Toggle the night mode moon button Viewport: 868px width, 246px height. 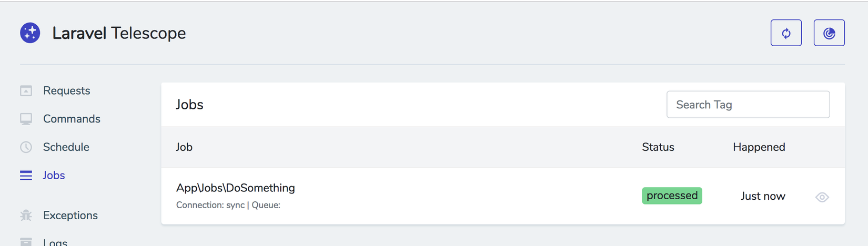click(x=829, y=33)
